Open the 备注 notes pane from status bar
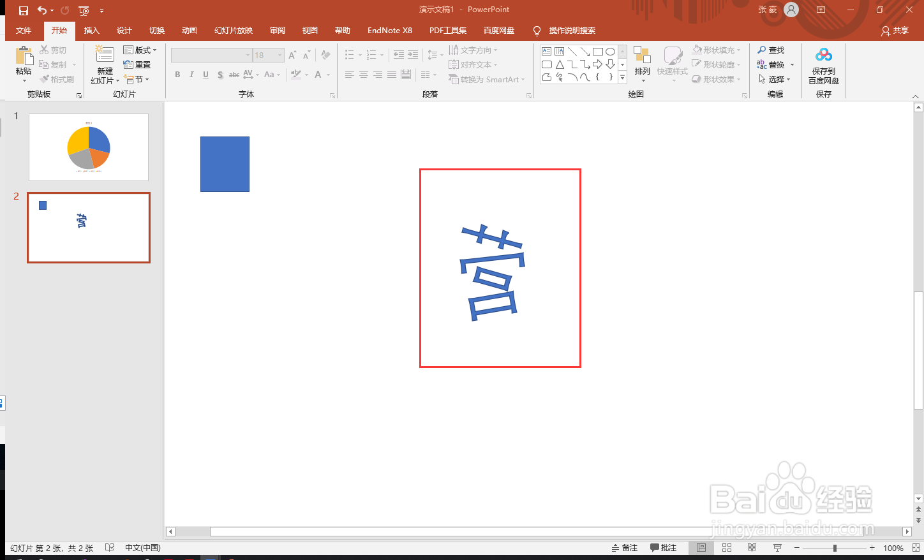 (x=625, y=548)
